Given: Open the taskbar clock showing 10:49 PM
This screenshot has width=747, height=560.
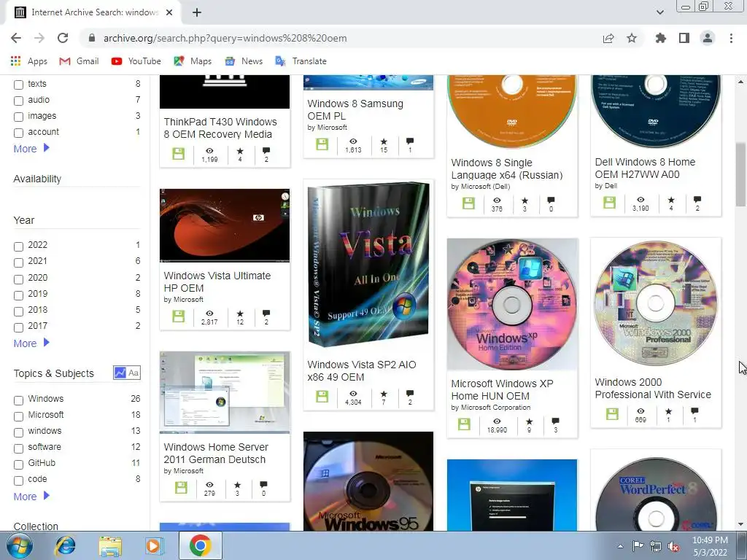Looking at the screenshot, I should (710, 546).
